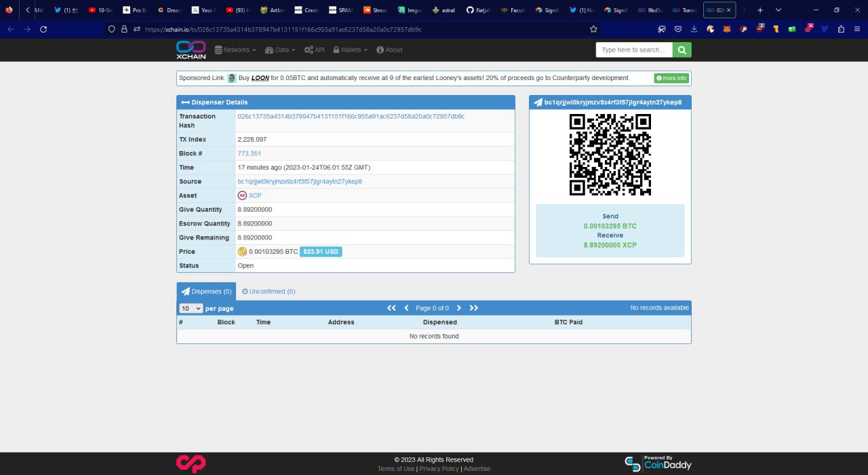Click the QR code image
Viewport: 868px width, 475px height.
pyautogui.click(x=610, y=155)
